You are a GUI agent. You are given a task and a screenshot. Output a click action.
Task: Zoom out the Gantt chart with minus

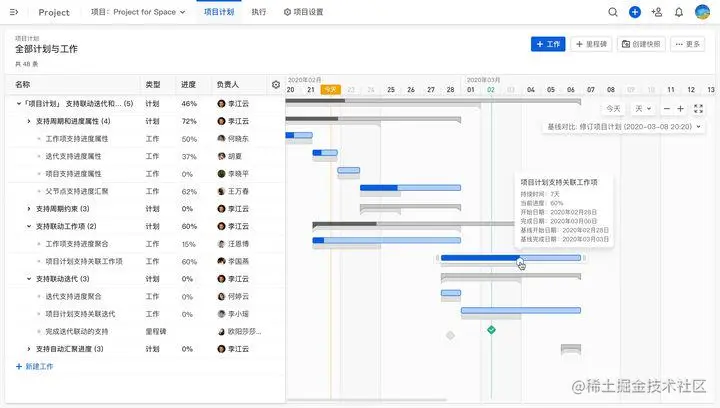(x=667, y=109)
